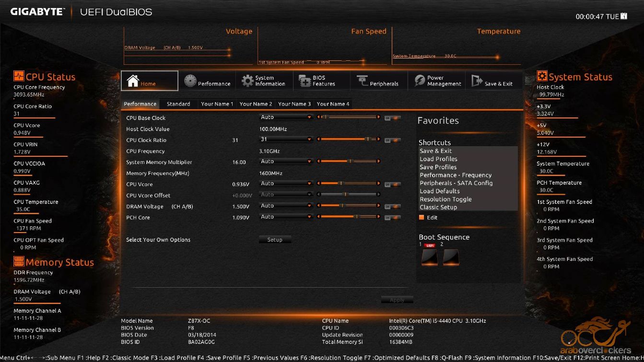This screenshot has height=362, width=644.
Task: Click the Load Defaults shortcut
Action: [439, 191]
